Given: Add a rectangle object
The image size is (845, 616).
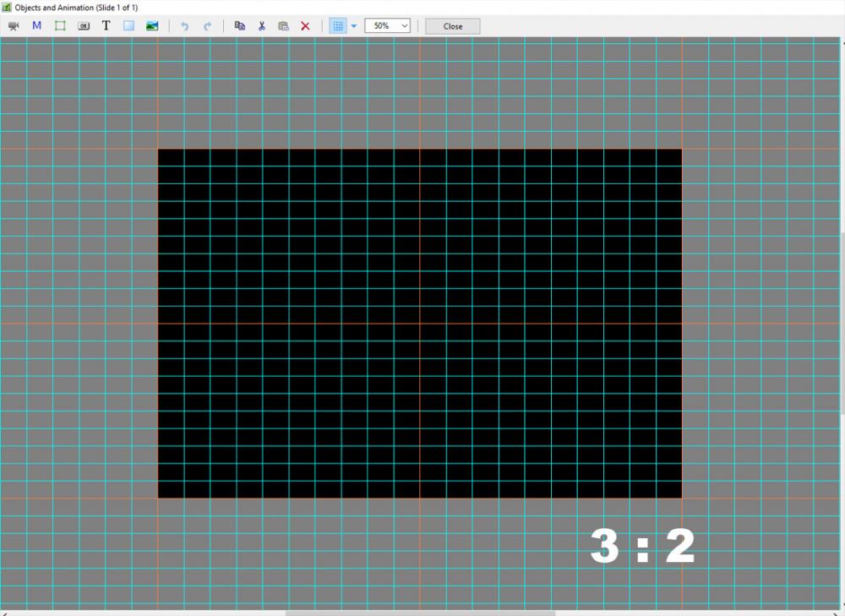Looking at the screenshot, I should [128, 26].
